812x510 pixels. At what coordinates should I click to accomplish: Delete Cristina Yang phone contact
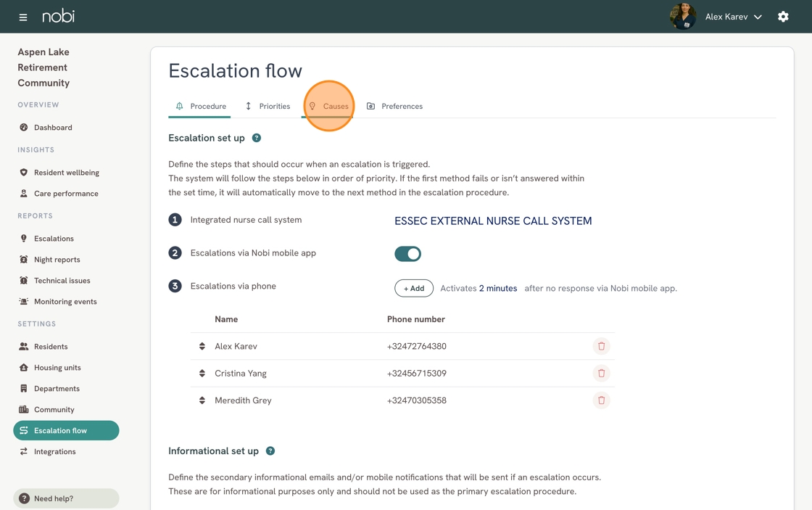coord(601,373)
